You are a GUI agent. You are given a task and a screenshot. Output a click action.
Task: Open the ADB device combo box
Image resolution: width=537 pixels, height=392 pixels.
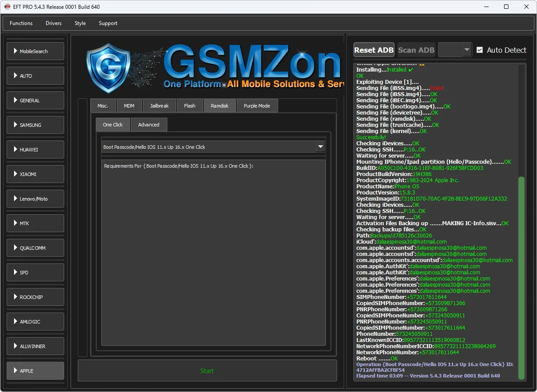click(455, 50)
